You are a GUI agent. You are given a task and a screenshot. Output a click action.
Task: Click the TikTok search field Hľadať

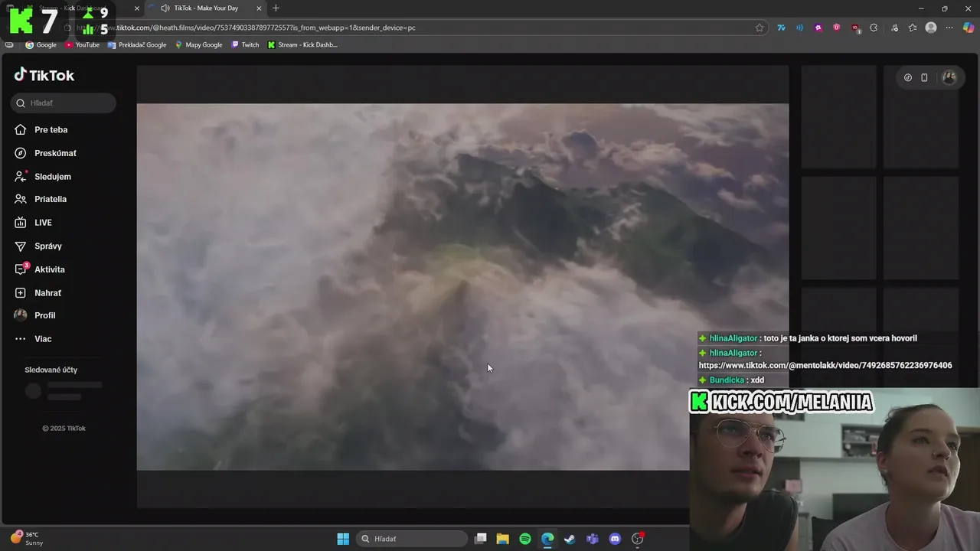click(x=64, y=103)
